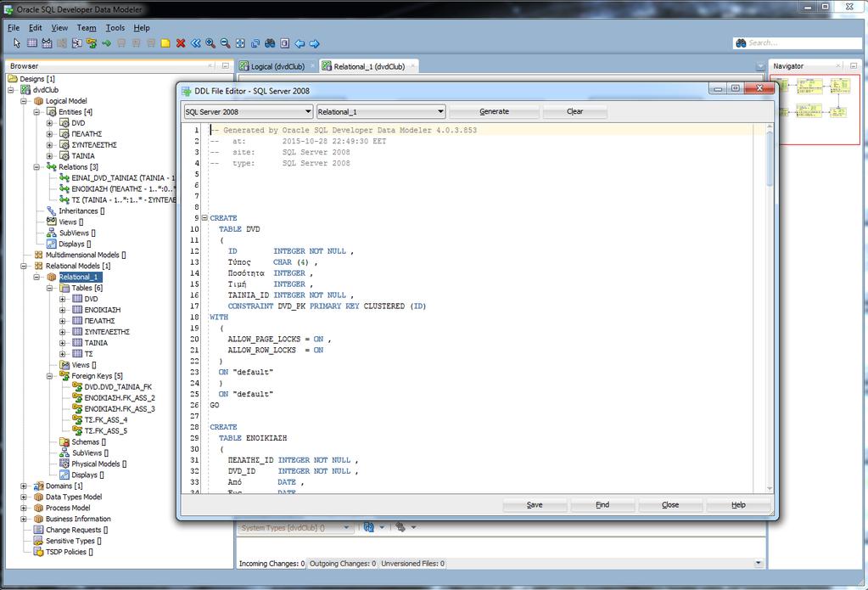This screenshot has height=590, width=868.
Task: Collapse the Entities [4] tree node
Action: [x=36, y=112]
